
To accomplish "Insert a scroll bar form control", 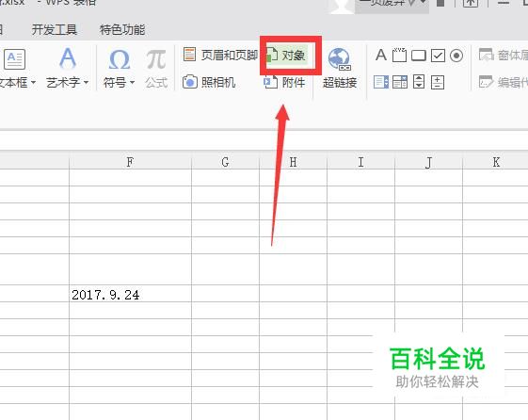I will (x=419, y=82).
